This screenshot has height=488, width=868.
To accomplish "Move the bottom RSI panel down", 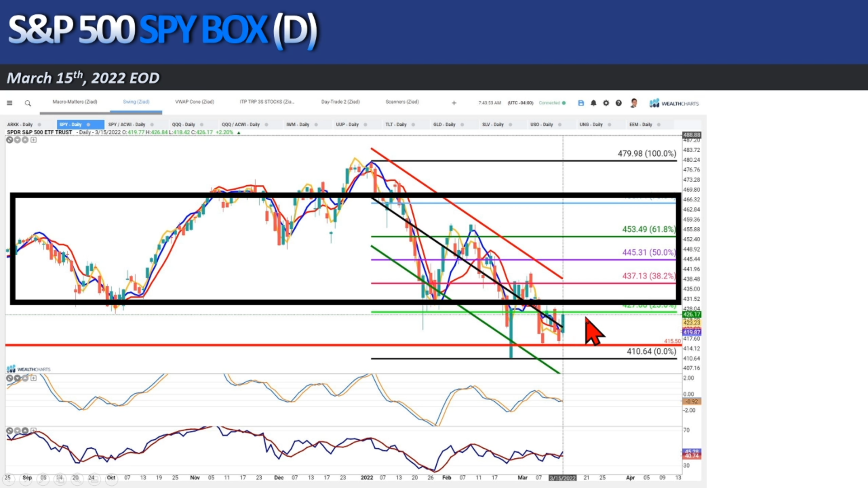I will pos(17,431).
